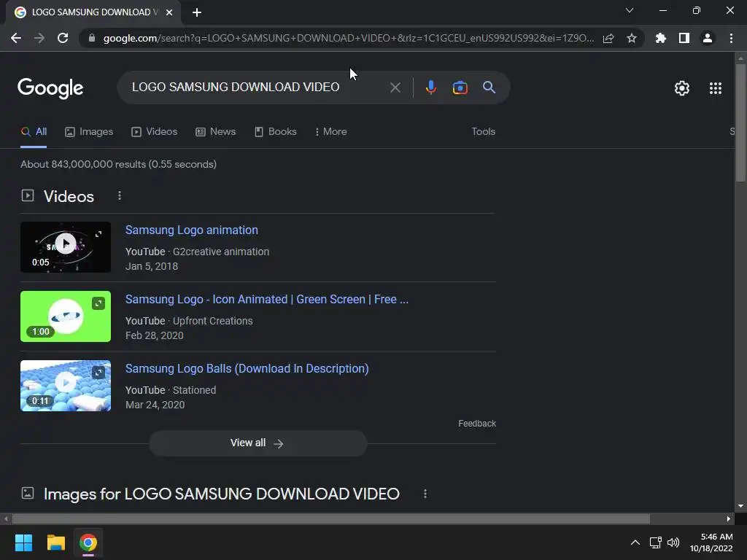This screenshot has height=560, width=747.
Task: Open the search Tools options
Action: (x=483, y=132)
